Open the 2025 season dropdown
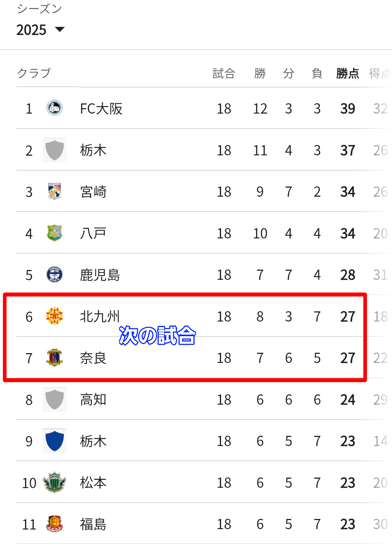 point(40,30)
